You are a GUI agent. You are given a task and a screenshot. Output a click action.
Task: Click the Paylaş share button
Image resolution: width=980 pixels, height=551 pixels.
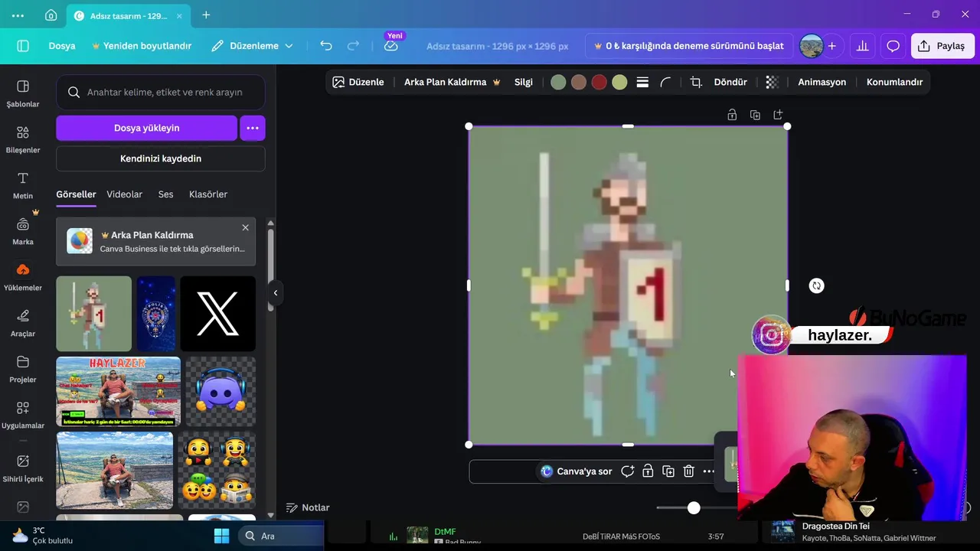click(x=942, y=46)
